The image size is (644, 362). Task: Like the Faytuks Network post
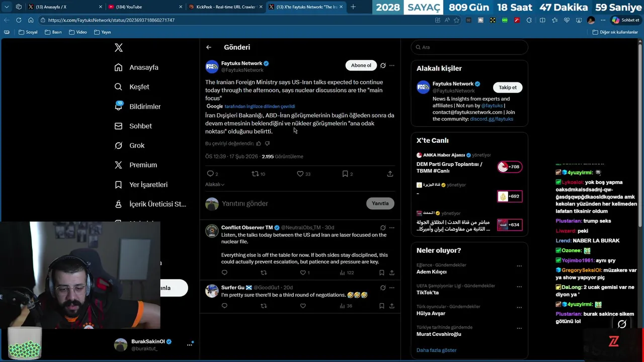click(300, 173)
